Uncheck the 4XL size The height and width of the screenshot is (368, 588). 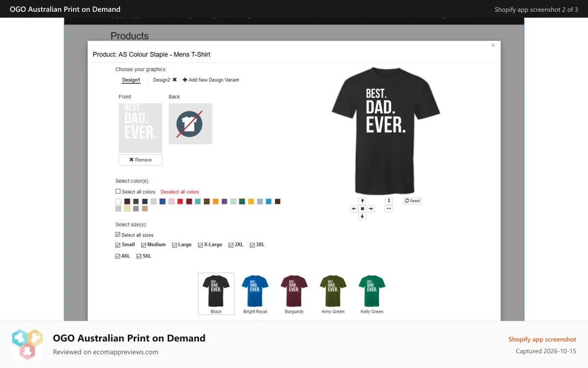[118, 256]
